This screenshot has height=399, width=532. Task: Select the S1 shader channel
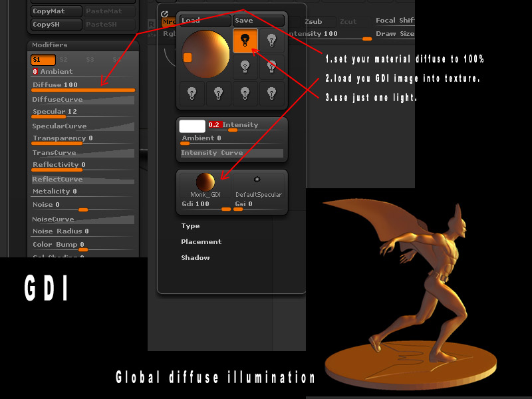[43, 60]
